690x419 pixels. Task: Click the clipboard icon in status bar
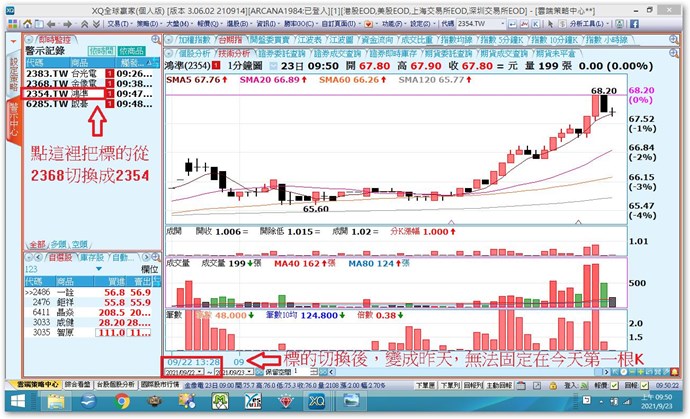tap(521, 385)
